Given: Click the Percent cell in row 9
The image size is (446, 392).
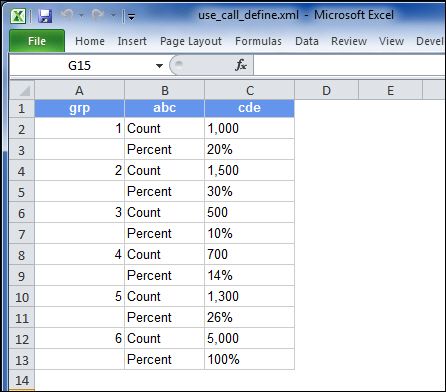Looking at the screenshot, I should tap(164, 275).
